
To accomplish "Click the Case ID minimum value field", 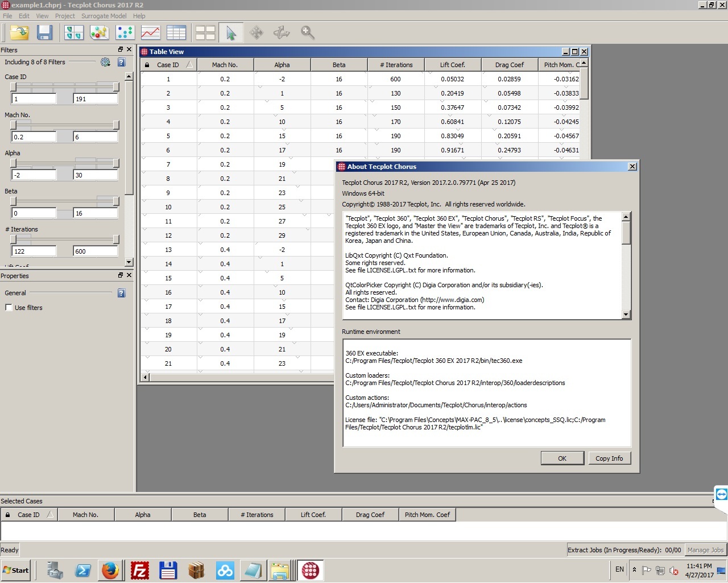I will [34, 99].
